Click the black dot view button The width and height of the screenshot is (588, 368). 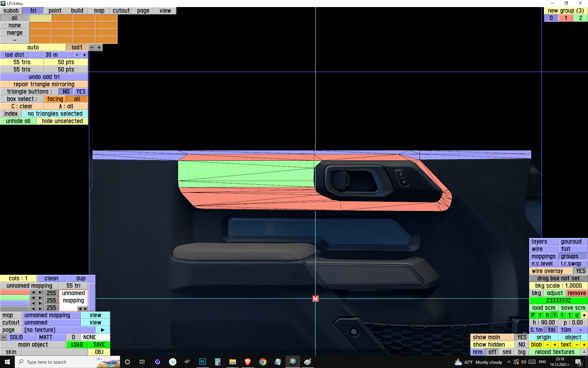coord(584,315)
